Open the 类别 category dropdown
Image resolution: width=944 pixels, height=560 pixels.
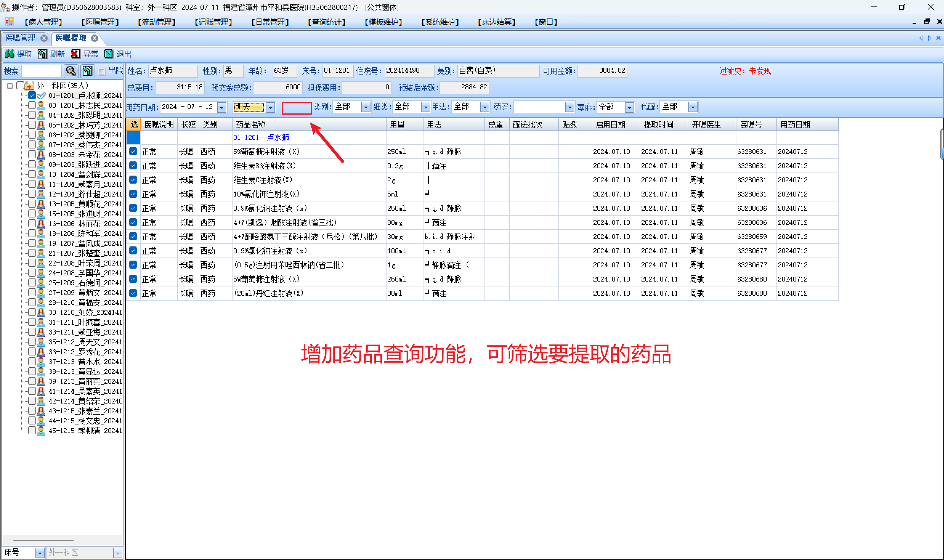coord(365,107)
